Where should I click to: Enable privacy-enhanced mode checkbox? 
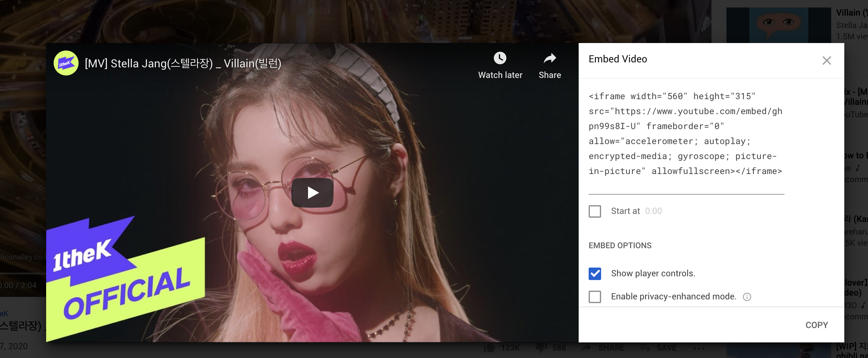[x=595, y=297]
